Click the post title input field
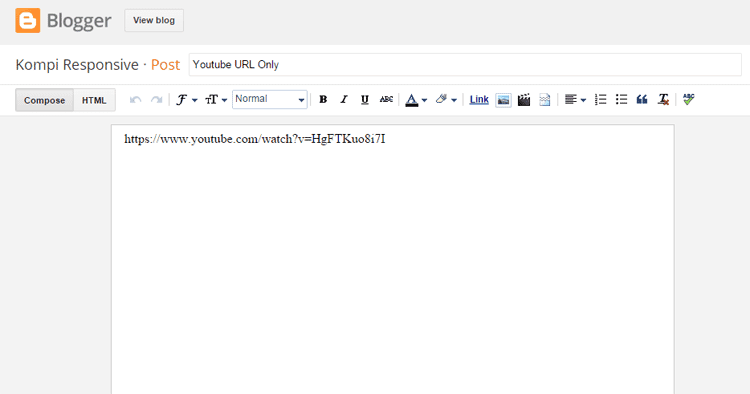Image resolution: width=750 pixels, height=394 pixels. pyautogui.click(x=465, y=65)
